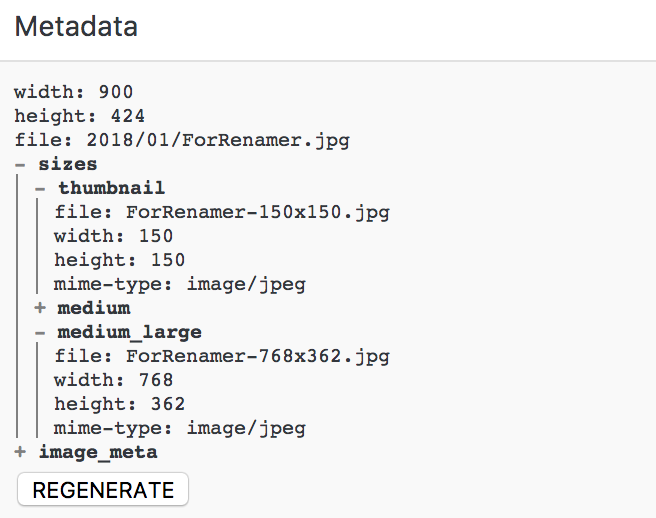Expand the medium node plus icon
Screen dimensions: 656x518
40,308
